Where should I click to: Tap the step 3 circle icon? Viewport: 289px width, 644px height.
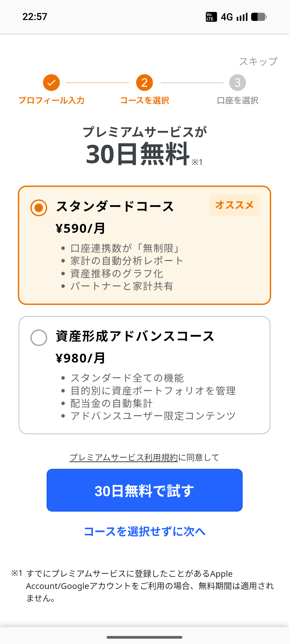pyautogui.click(x=238, y=83)
